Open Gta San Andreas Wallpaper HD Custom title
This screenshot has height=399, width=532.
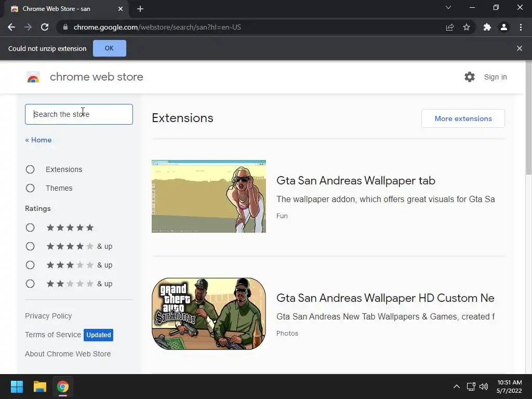385,298
